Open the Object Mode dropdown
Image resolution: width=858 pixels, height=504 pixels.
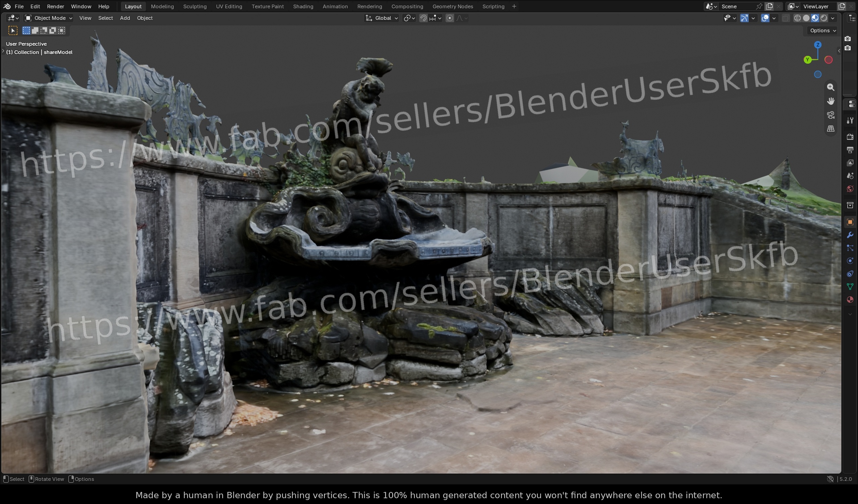click(x=49, y=18)
